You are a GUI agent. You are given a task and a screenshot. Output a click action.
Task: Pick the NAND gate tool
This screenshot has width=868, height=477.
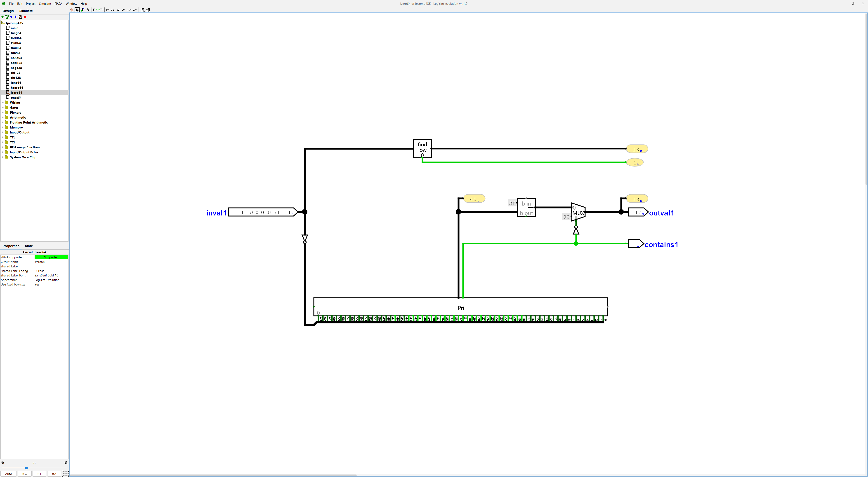(x=129, y=10)
